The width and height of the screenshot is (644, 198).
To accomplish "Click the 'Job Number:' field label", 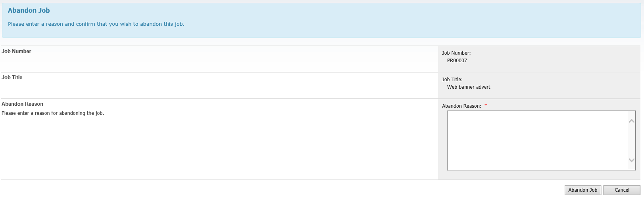I will [x=456, y=53].
